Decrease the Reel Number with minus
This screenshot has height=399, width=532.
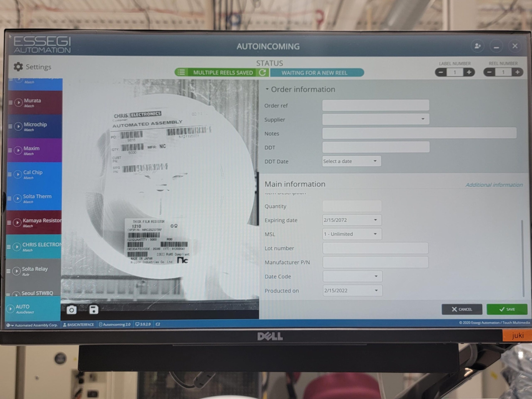[x=489, y=72]
